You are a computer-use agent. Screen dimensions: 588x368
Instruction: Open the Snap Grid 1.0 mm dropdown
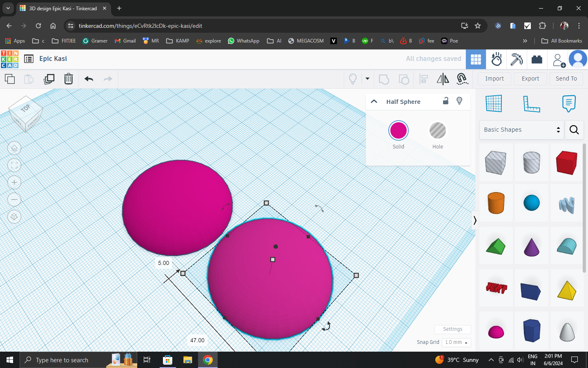click(x=456, y=342)
